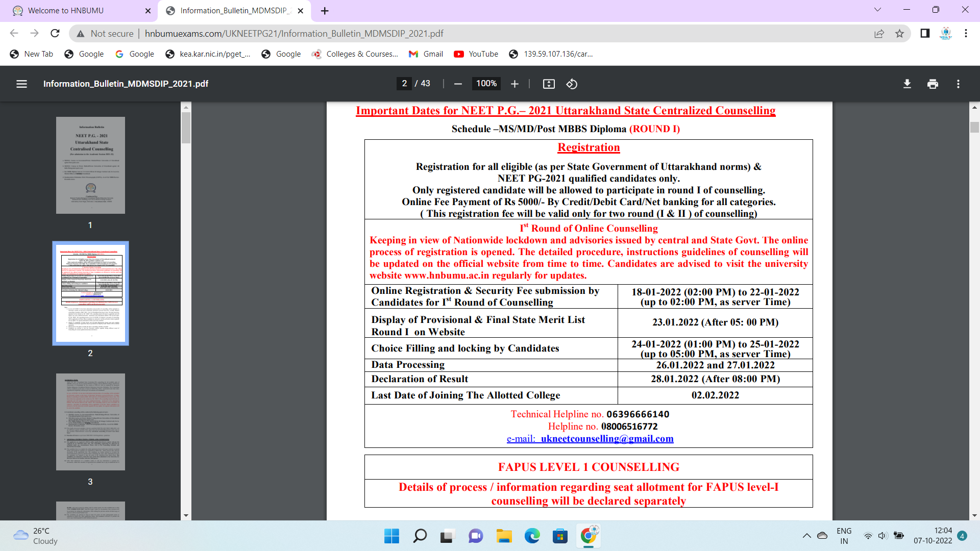Rotate the PDF counterclockwise
This screenshot has width=980, height=551.
pyautogui.click(x=572, y=84)
